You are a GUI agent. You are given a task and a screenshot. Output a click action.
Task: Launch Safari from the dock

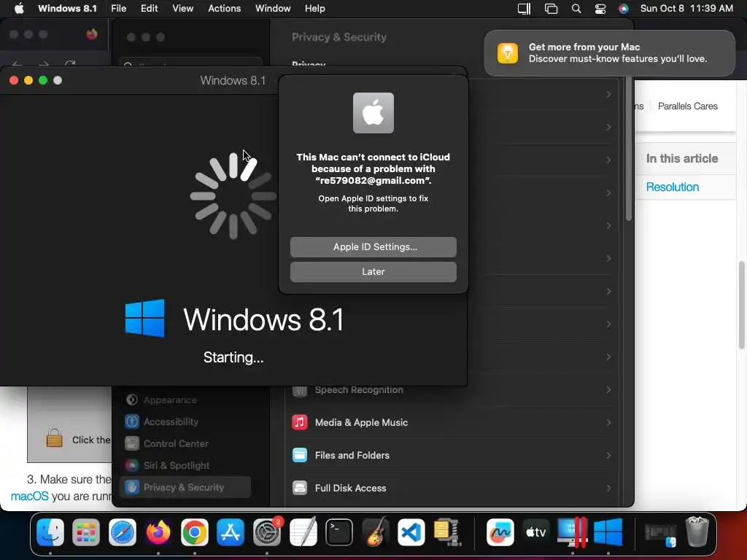click(123, 532)
